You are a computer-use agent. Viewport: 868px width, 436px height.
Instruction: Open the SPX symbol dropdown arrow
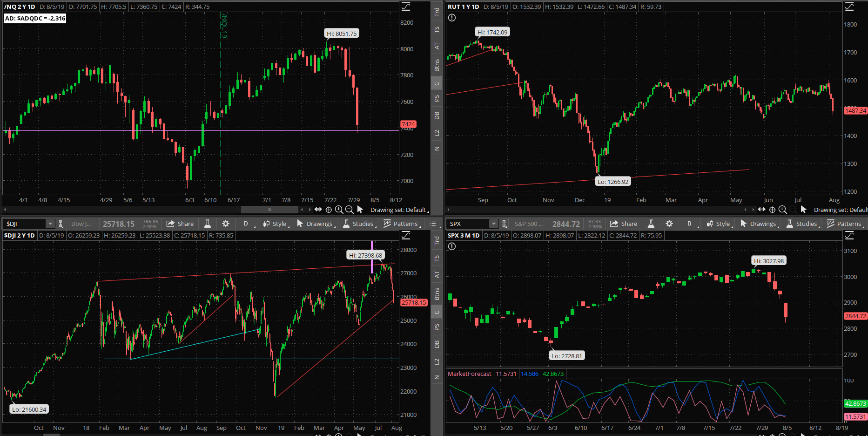(x=493, y=224)
